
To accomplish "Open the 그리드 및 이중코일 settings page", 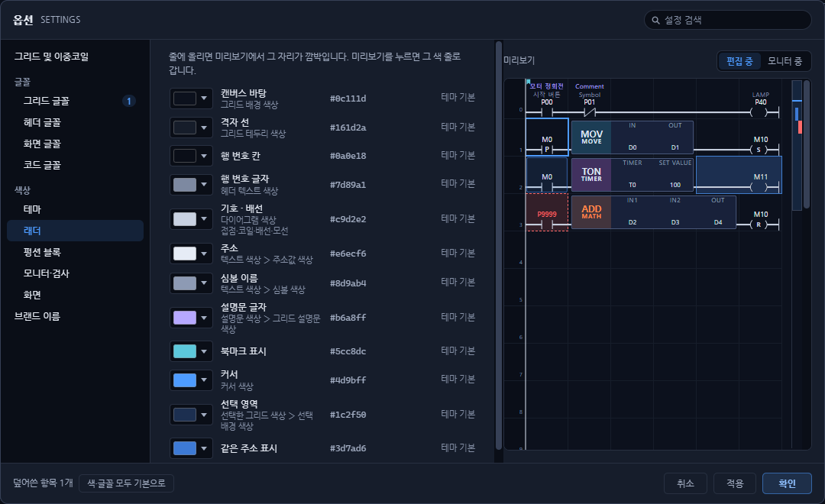I will point(52,57).
